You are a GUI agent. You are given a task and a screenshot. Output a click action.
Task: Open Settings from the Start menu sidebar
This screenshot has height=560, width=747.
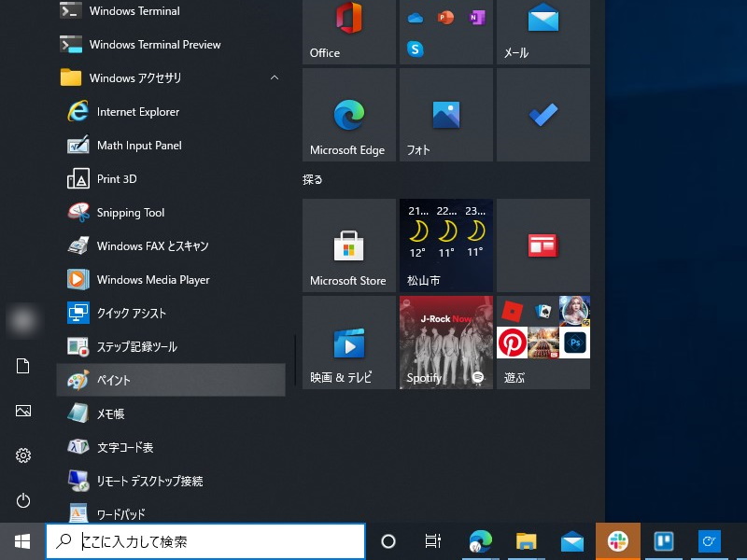click(x=22, y=455)
